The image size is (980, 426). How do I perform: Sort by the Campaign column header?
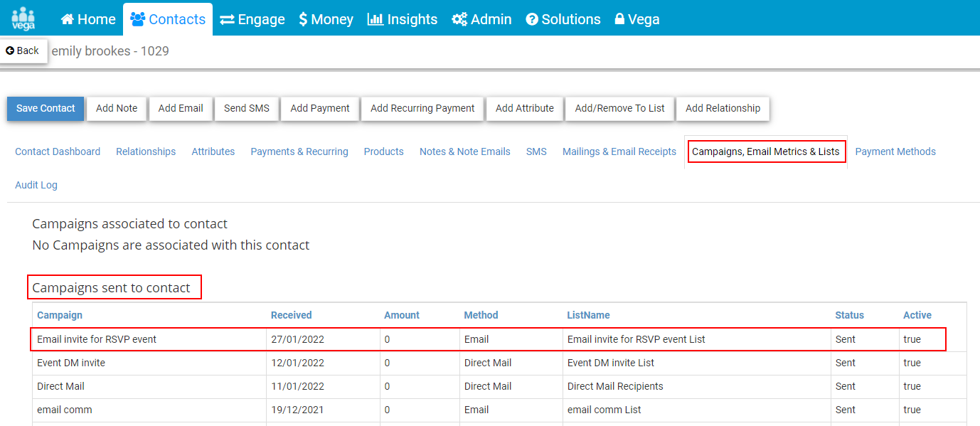[x=60, y=315]
